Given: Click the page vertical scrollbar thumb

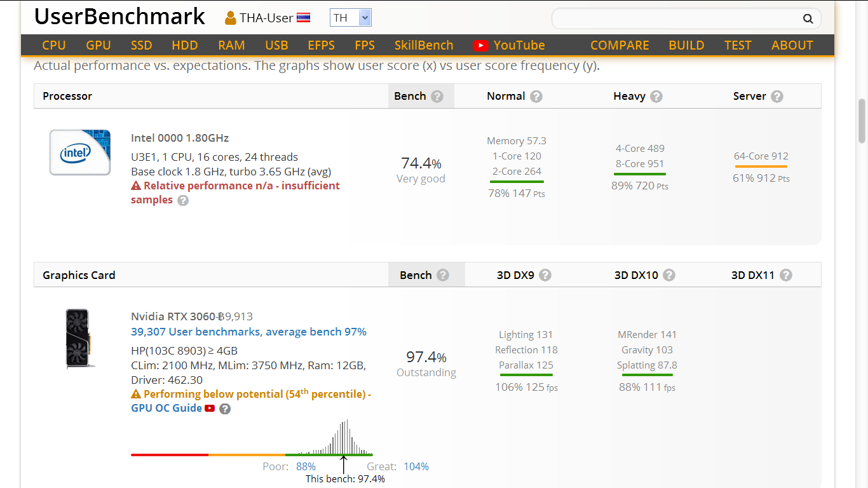Looking at the screenshot, I should click(x=862, y=121).
